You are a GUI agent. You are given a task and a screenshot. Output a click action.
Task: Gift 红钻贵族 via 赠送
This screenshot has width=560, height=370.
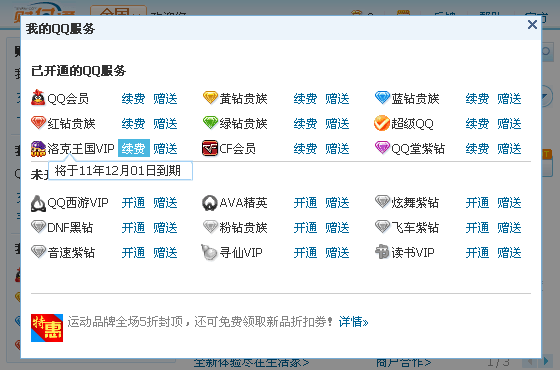pos(165,124)
